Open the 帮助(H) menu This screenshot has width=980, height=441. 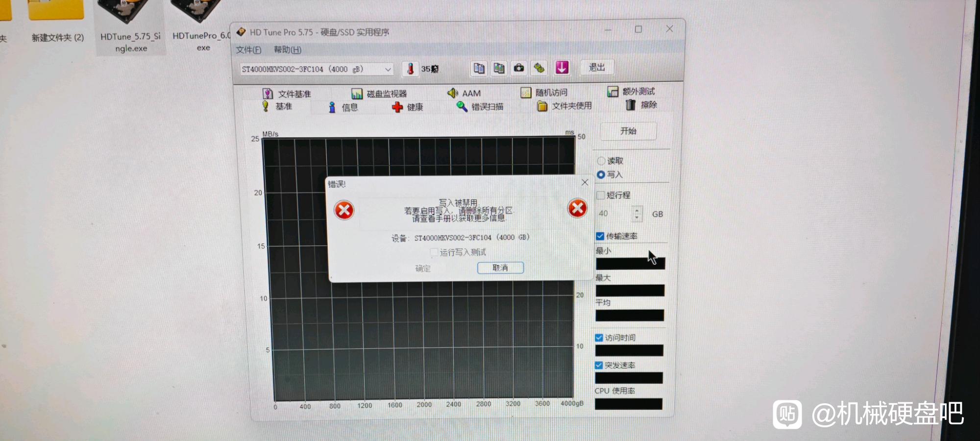pos(288,49)
